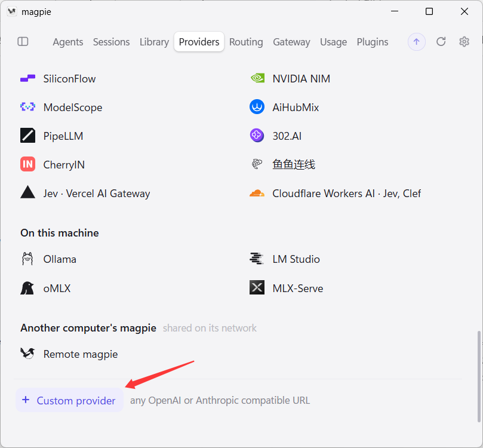This screenshot has height=448, width=483.
Task: Click the oMLX penguin icon
Action: 27,288
